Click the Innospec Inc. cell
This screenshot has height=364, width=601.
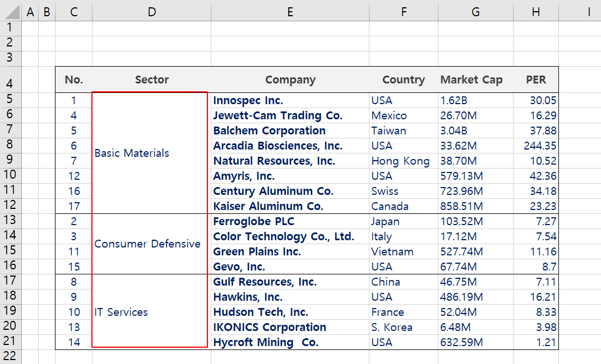[x=290, y=100]
